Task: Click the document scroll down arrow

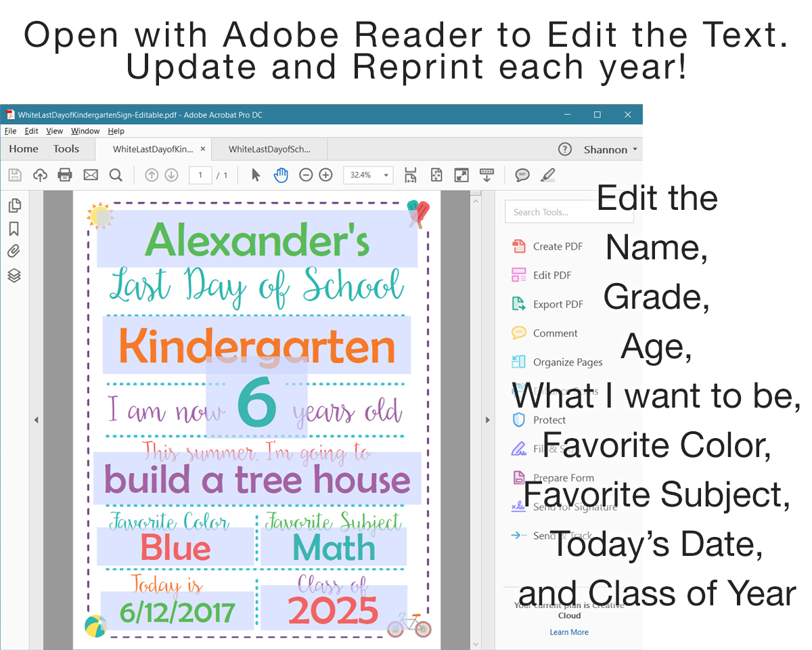Action: pos(476,643)
